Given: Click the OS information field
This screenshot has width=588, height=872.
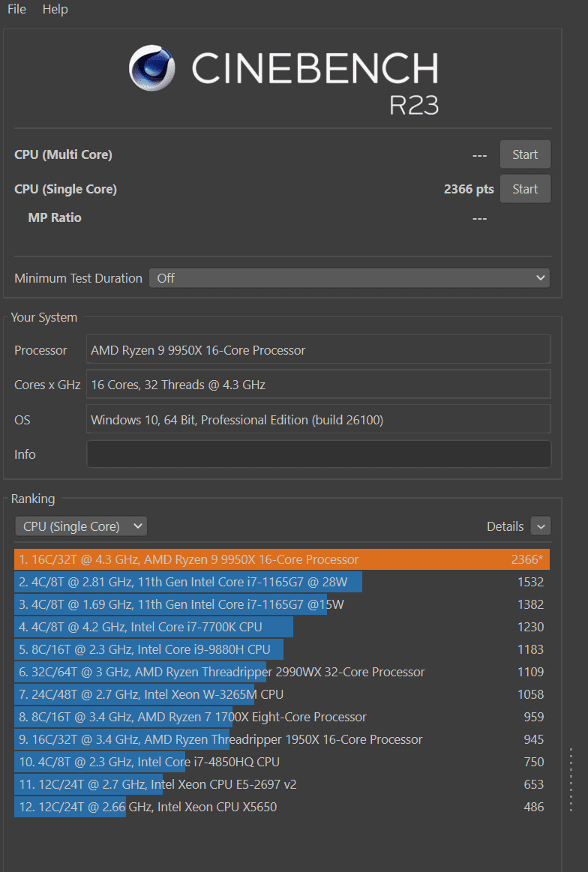Looking at the screenshot, I should pos(318,419).
